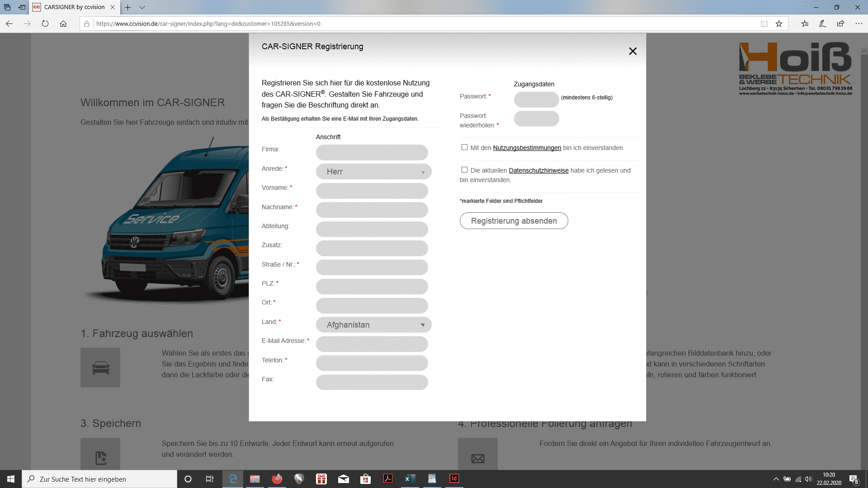Go back to previous page in browser
The height and width of the screenshot is (488, 868).
tap(9, 23)
